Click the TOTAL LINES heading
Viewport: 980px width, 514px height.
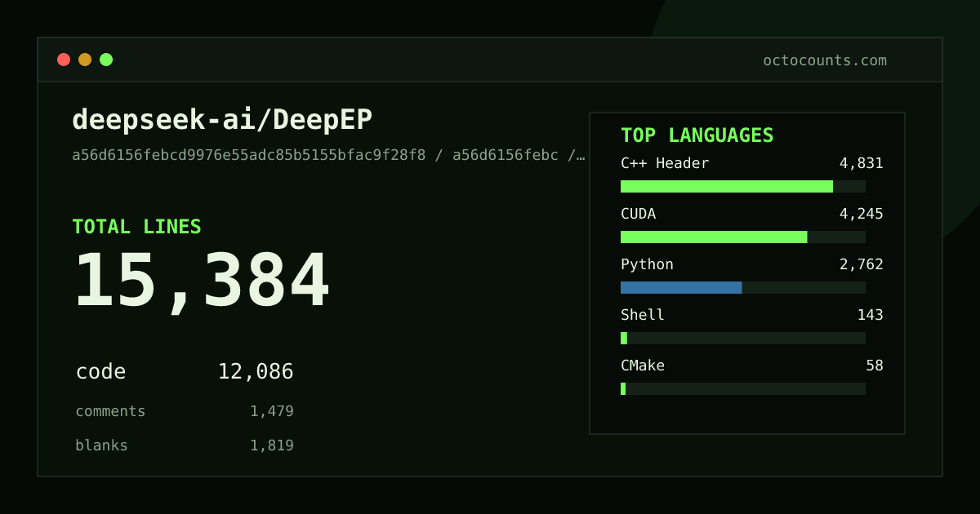(136, 227)
